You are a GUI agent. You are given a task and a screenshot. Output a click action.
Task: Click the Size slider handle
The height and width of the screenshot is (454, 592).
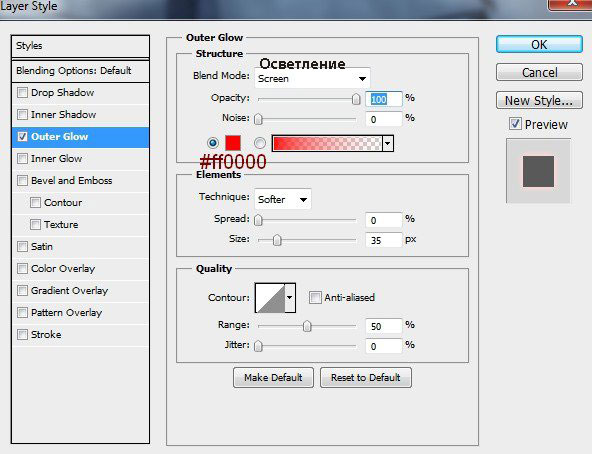click(x=277, y=240)
